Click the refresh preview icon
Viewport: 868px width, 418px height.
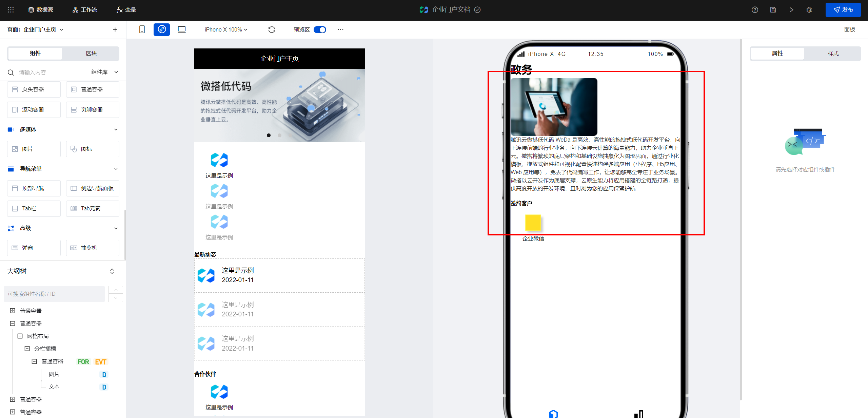coord(272,29)
